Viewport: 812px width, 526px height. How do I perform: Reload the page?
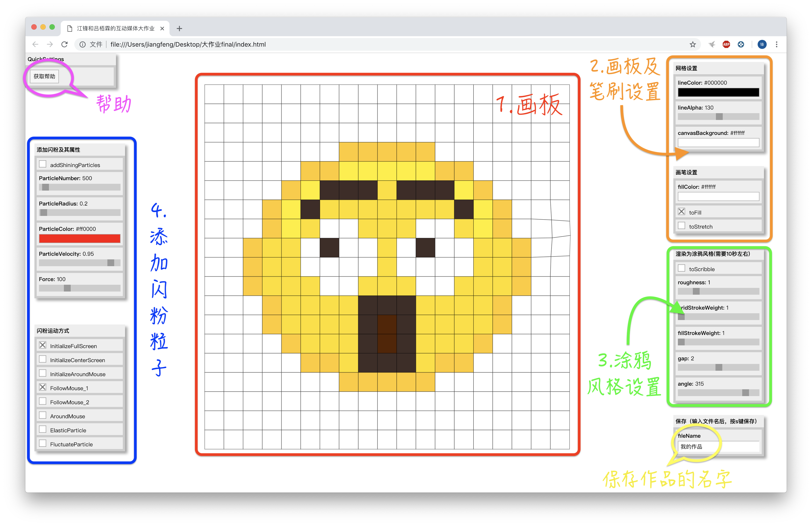click(65, 44)
